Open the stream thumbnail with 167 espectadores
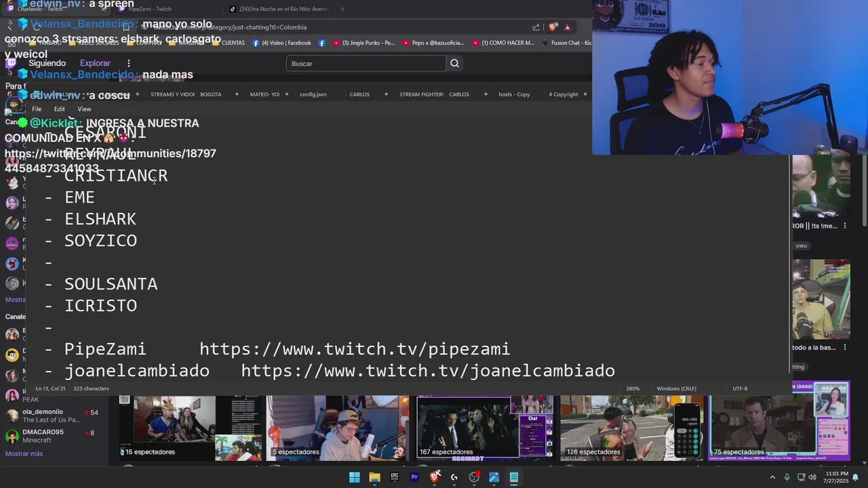Viewport: 868px width, 488px height. pyautogui.click(x=484, y=428)
